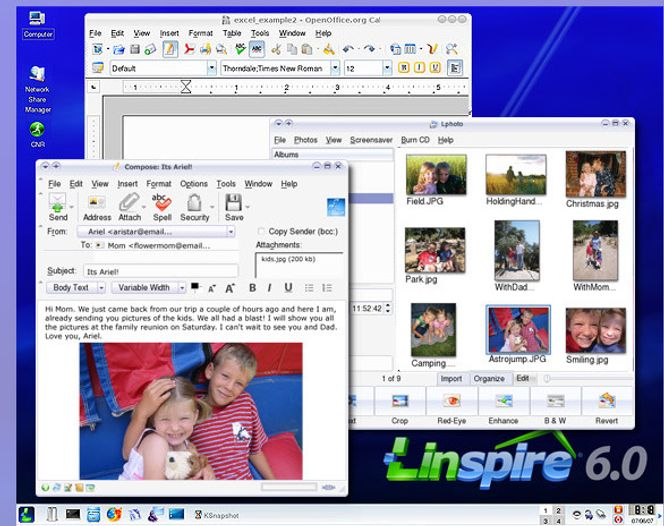Click the KSnapshot taskbar entry
The width and height of the screenshot is (664, 526).
(x=216, y=515)
